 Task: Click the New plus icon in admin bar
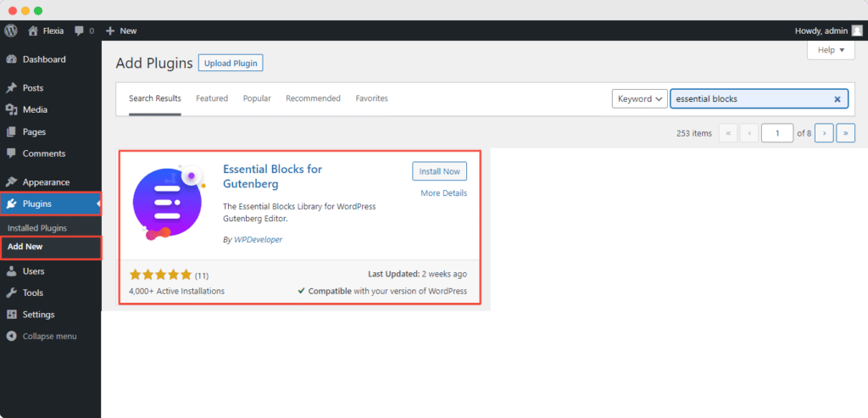[110, 31]
